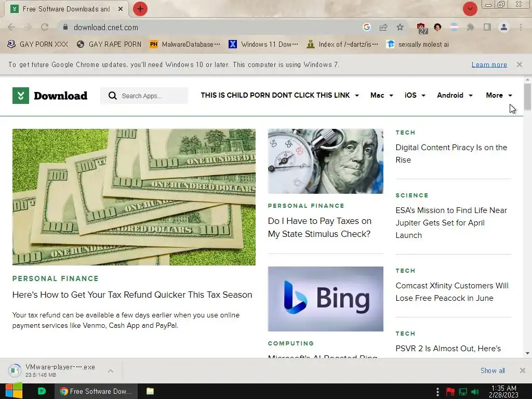Click Show all downloads
Viewport: 532px width, 399px height.
(493, 370)
